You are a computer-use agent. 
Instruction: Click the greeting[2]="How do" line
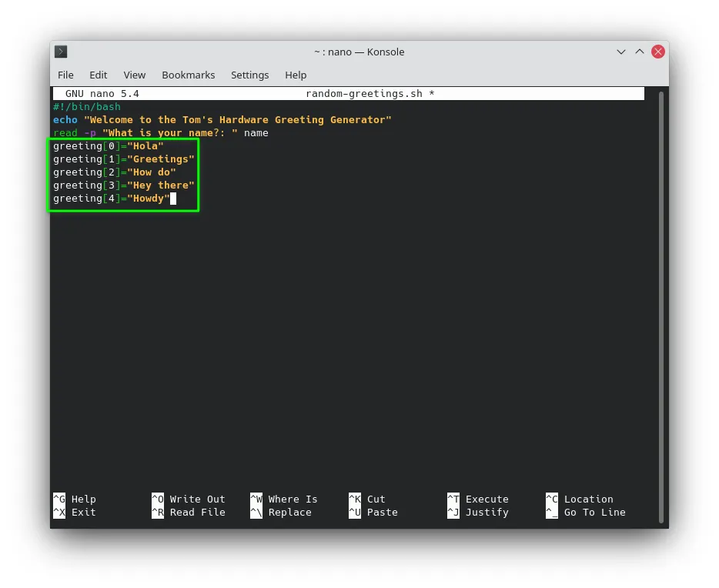click(x=115, y=172)
